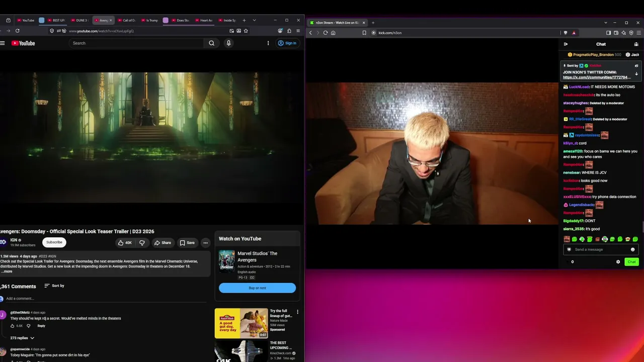Expand the pinned Twitter comm message
The height and width of the screenshot is (362, 644).
click(636, 74)
